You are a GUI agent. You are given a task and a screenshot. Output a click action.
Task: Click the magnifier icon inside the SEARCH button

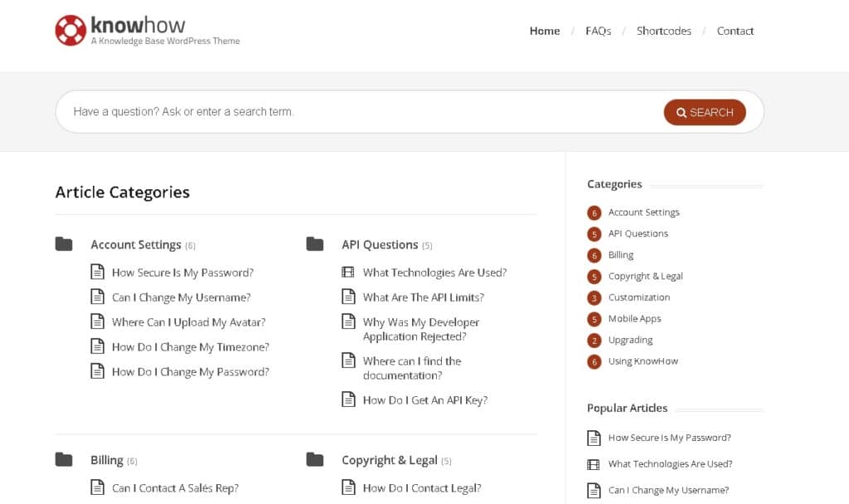point(682,112)
